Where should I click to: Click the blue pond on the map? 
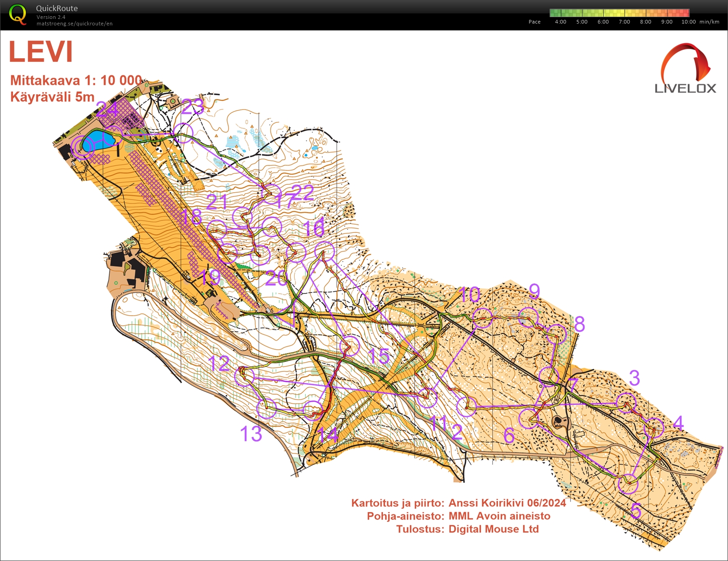[98, 140]
